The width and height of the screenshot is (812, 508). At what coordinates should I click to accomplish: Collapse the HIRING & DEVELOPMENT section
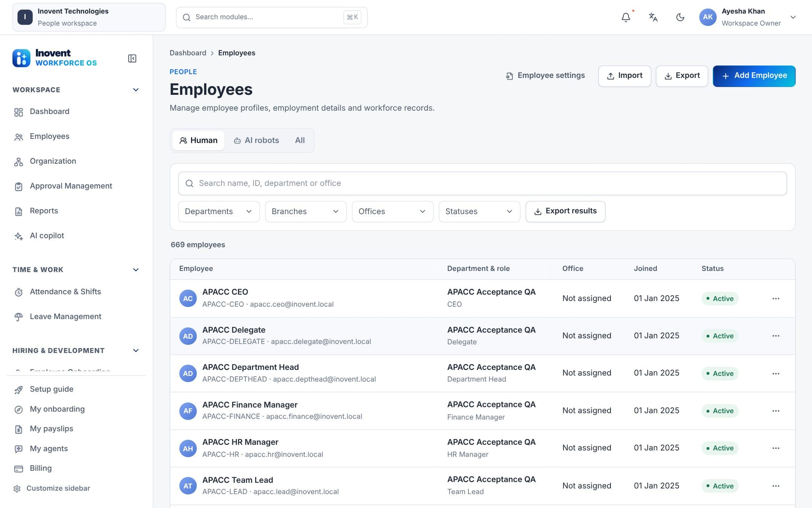pos(136,351)
